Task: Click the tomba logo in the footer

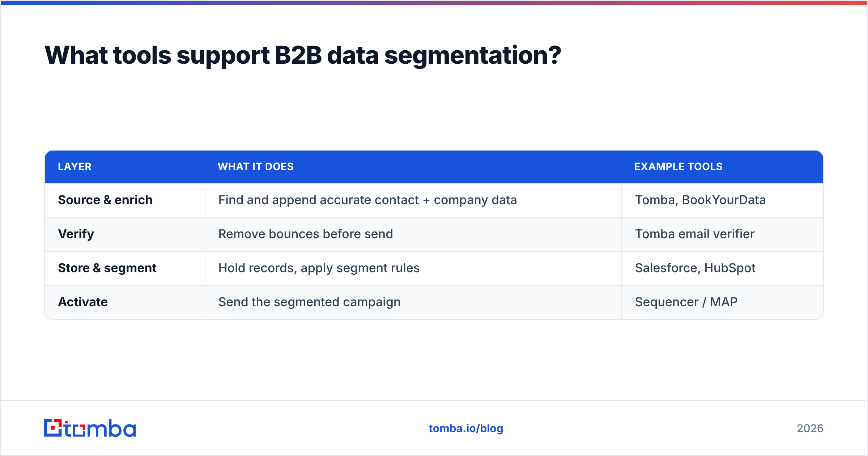Action: (x=90, y=428)
